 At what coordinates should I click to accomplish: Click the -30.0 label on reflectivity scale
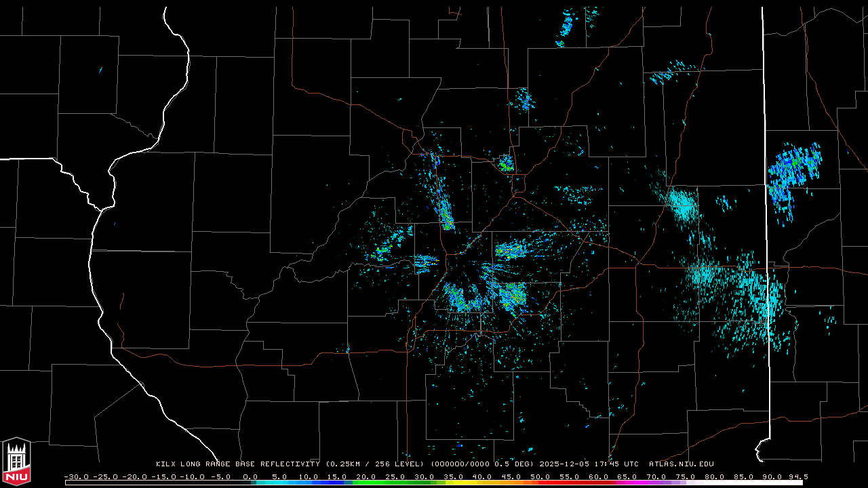pos(76,476)
